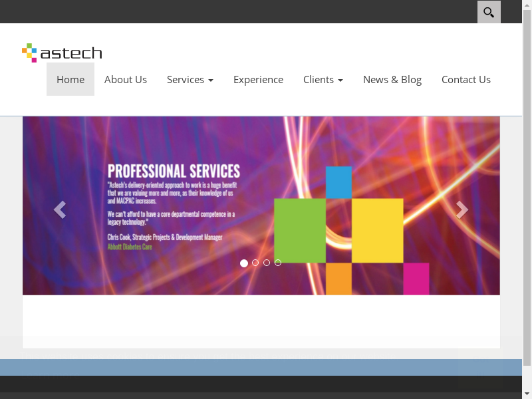Click the green square in banner
The image size is (532, 399).
tap(300, 230)
